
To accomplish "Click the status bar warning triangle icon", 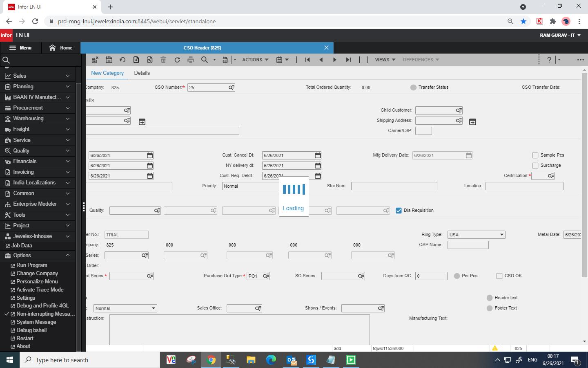I will tap(494, 348).
